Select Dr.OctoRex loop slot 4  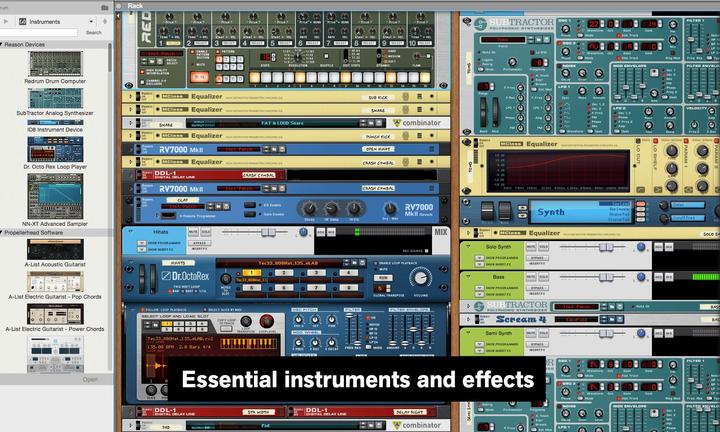[x=349, y=273]
